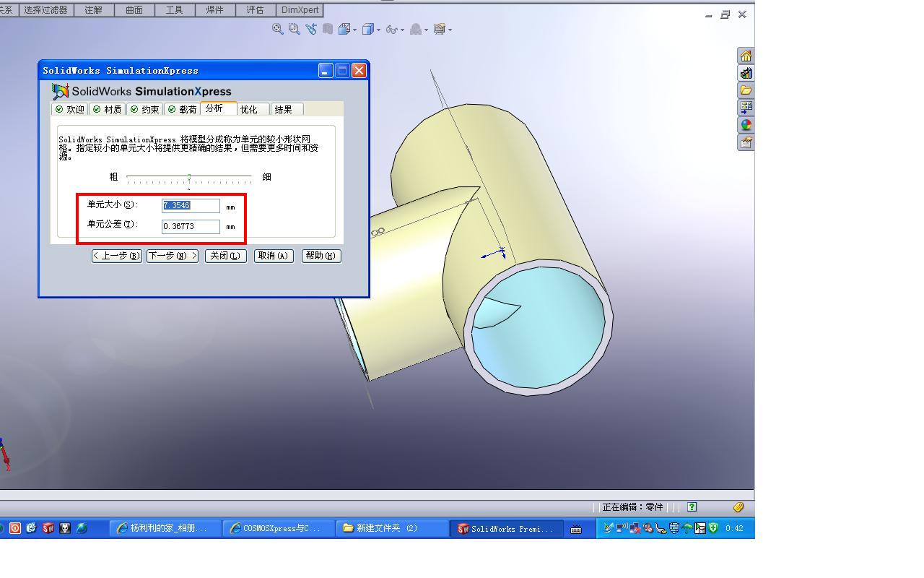Open the 工具 toolbar tab

pos(175,10)
